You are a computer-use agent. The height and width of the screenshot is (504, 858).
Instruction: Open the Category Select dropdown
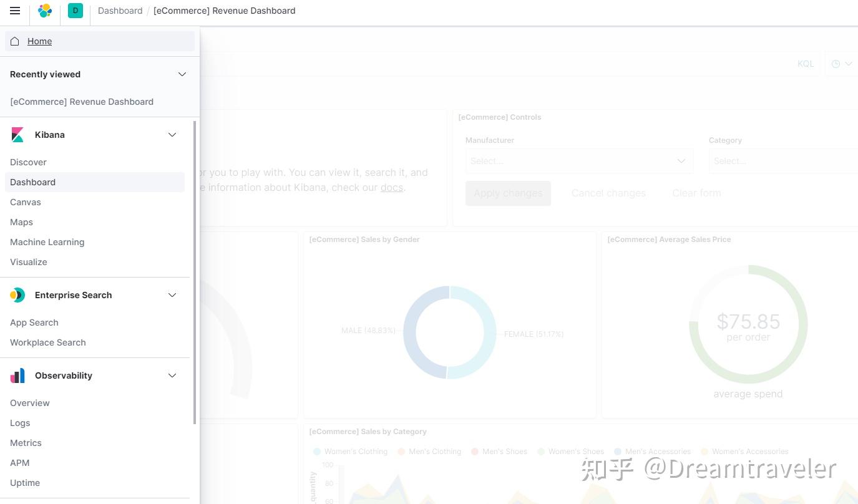[783, 161]
